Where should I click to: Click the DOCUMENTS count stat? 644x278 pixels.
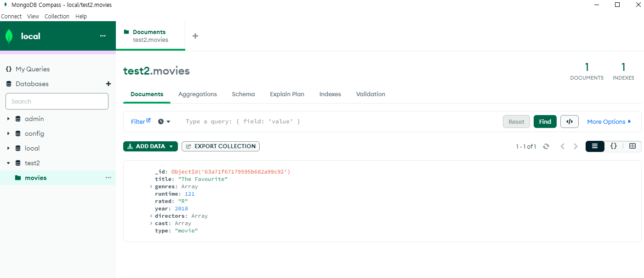point(587,72)
